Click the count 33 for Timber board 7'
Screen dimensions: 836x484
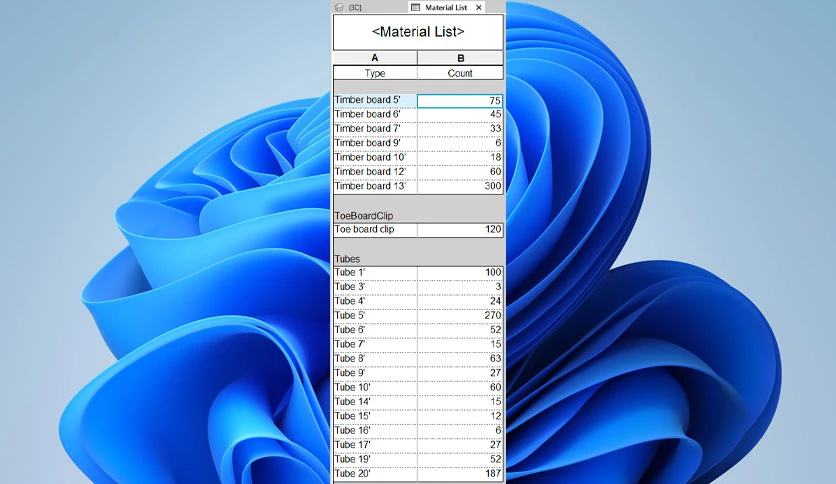(460, 128)
